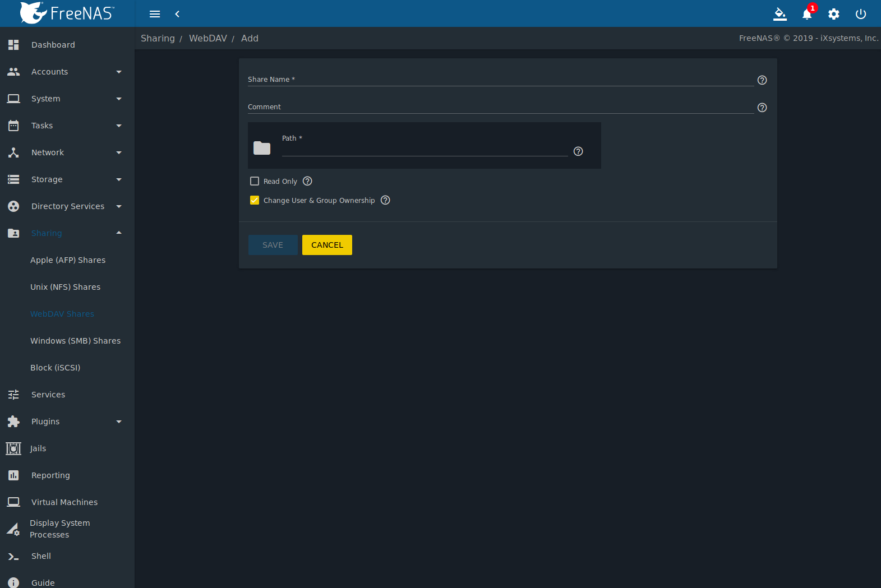
Task: Open Block (iSCSI) sharing
Action: point(56,368)
